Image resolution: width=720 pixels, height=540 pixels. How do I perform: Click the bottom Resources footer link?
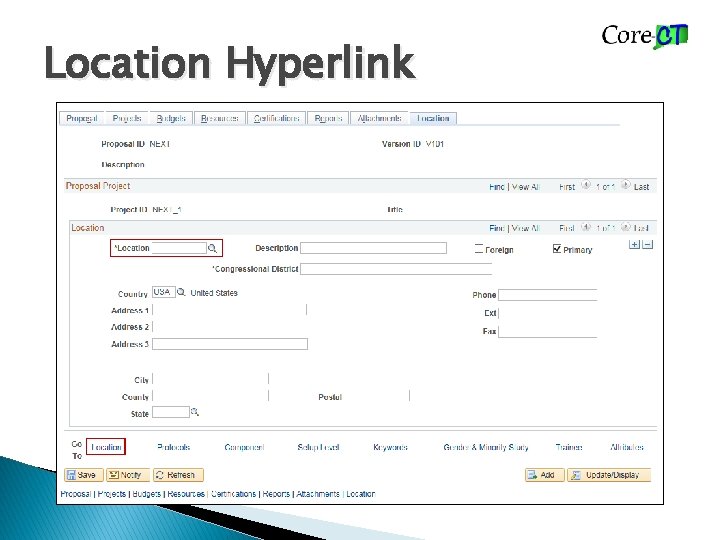point(186,494)
